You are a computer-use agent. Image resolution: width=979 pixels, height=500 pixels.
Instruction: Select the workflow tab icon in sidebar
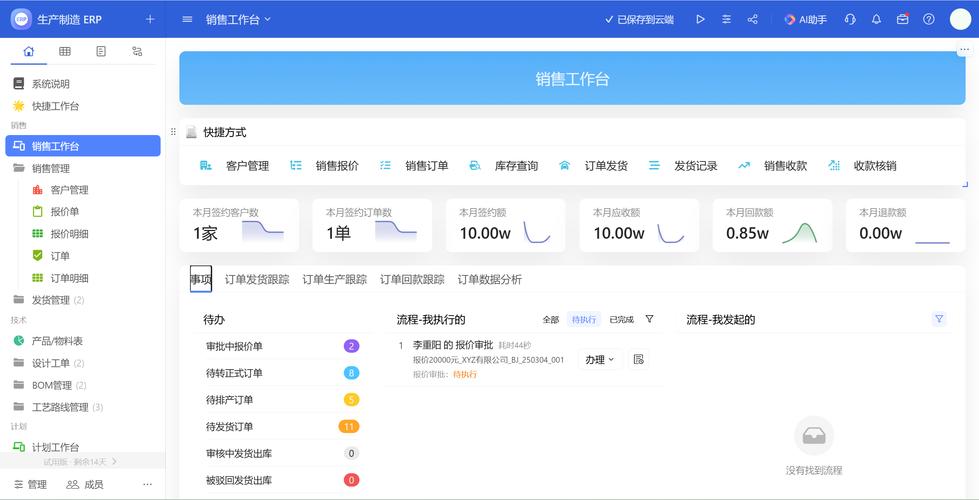click(137, 52)
